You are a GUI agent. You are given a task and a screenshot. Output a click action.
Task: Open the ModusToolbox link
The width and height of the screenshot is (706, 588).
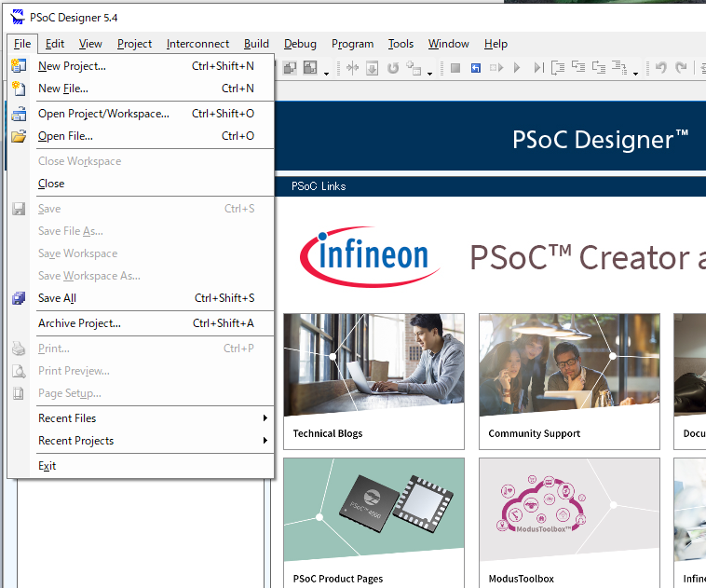521,579
